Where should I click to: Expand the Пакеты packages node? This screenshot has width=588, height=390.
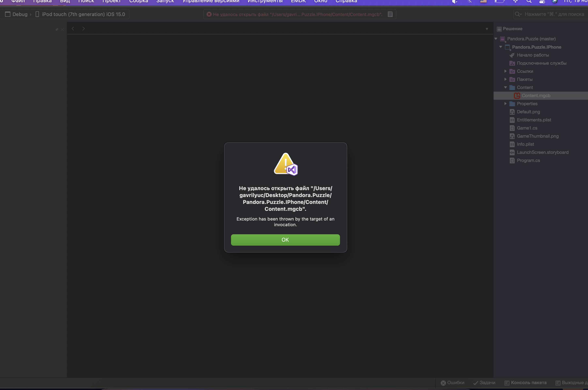click(506, 79)
